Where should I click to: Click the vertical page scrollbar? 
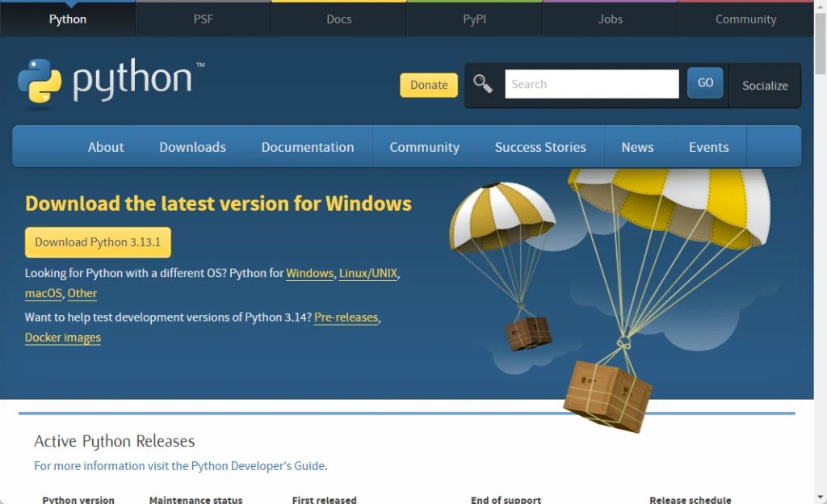(821, 242)
